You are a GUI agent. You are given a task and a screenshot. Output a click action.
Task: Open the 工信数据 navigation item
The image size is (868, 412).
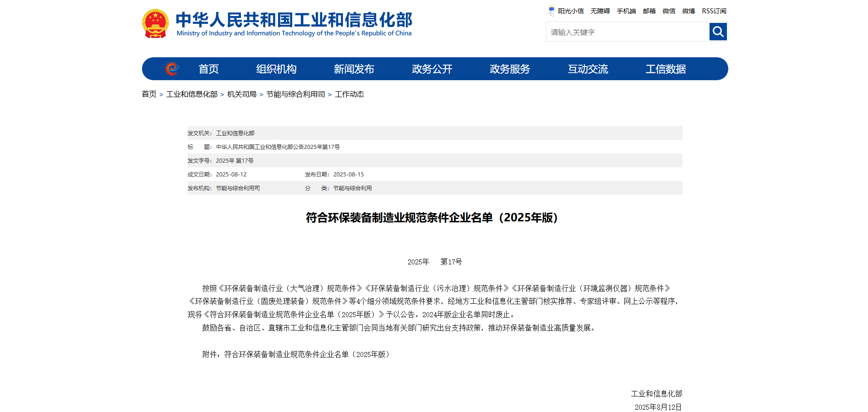coord(666,69)
